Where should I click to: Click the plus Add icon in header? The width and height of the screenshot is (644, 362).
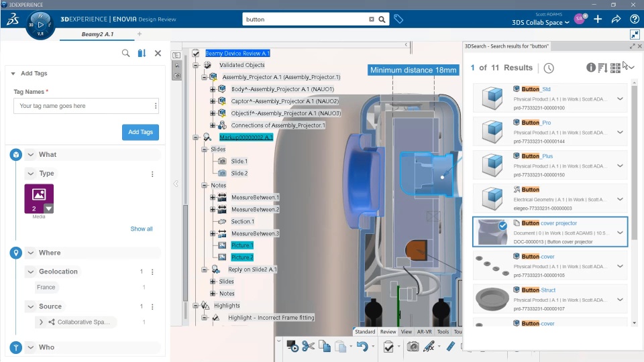(598, 19)
